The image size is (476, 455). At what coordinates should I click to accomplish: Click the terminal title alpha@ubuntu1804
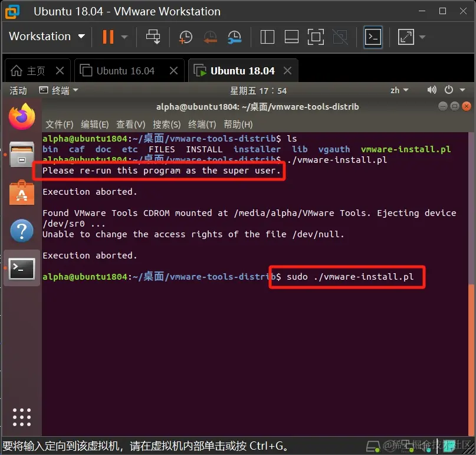click(257, 107)
